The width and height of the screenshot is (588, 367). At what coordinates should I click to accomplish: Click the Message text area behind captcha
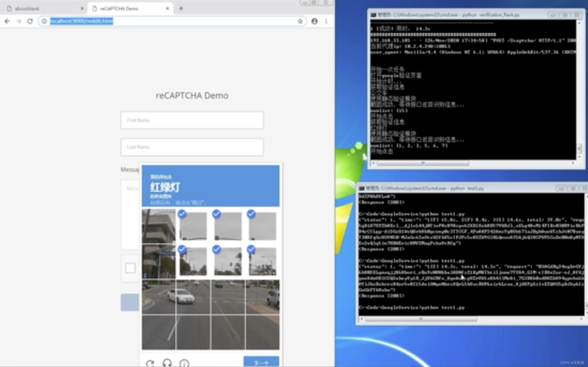point(130,215)
